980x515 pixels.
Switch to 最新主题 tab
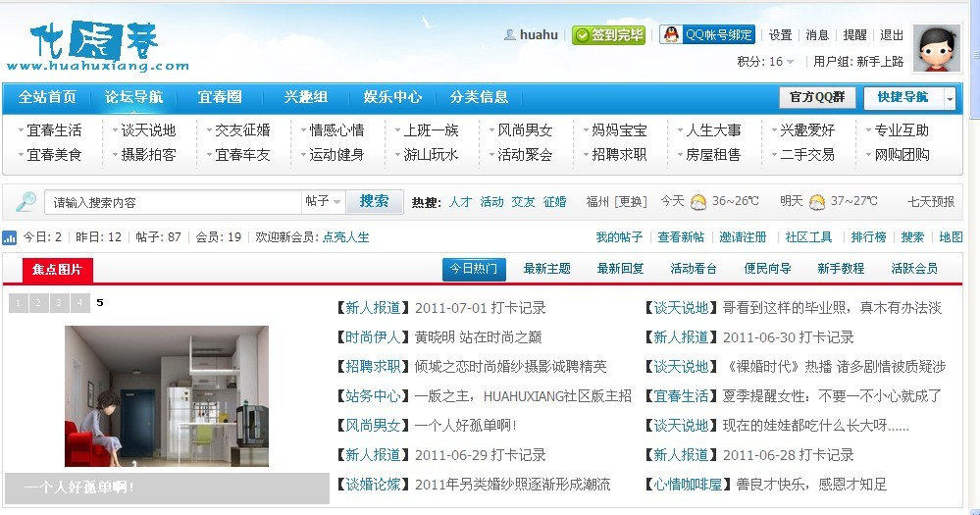click(x=546, y=269)
